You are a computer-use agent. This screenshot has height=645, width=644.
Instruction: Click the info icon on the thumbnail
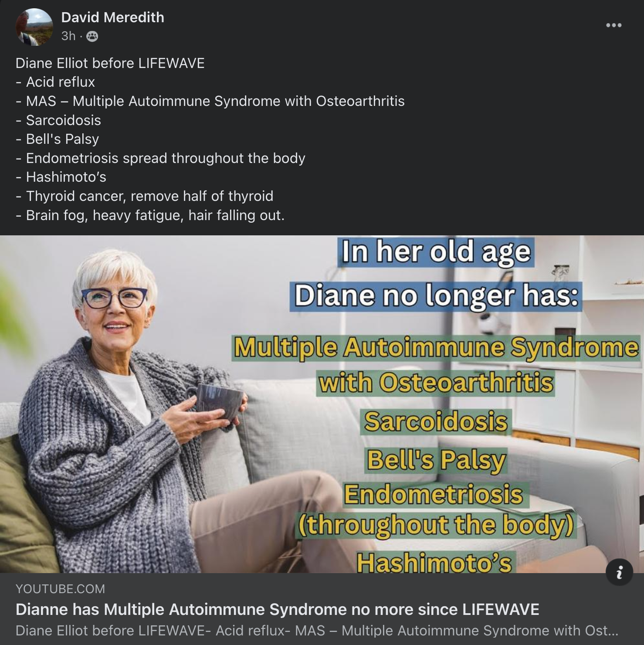click(x=619, y=572)
